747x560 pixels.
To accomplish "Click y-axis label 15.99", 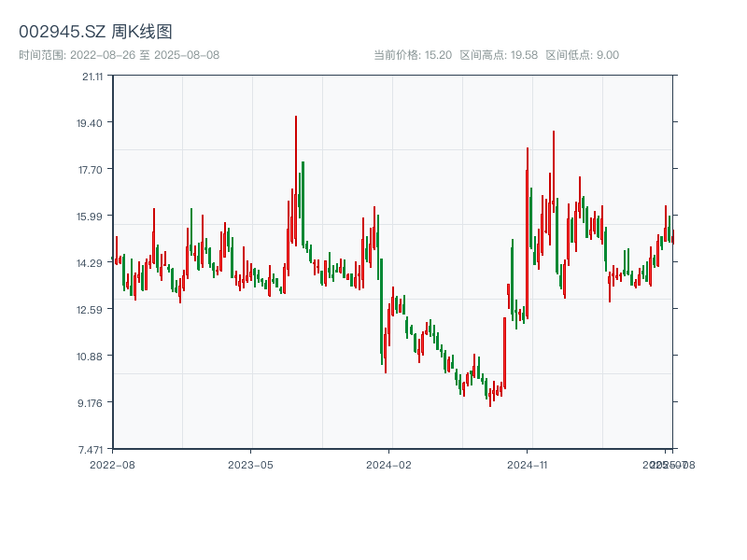I will pyautogui.click(x=90, y=217).
